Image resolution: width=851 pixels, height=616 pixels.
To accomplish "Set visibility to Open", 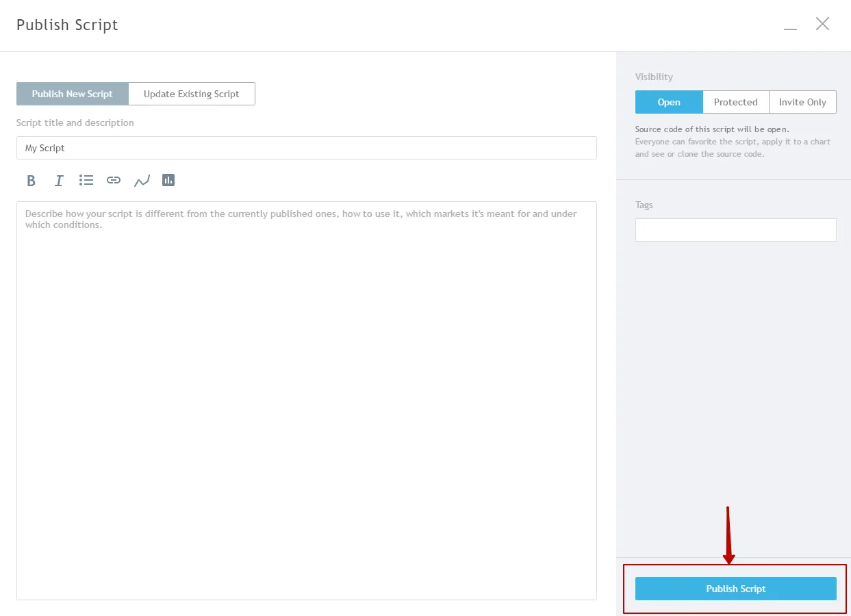I will point(669,102).
